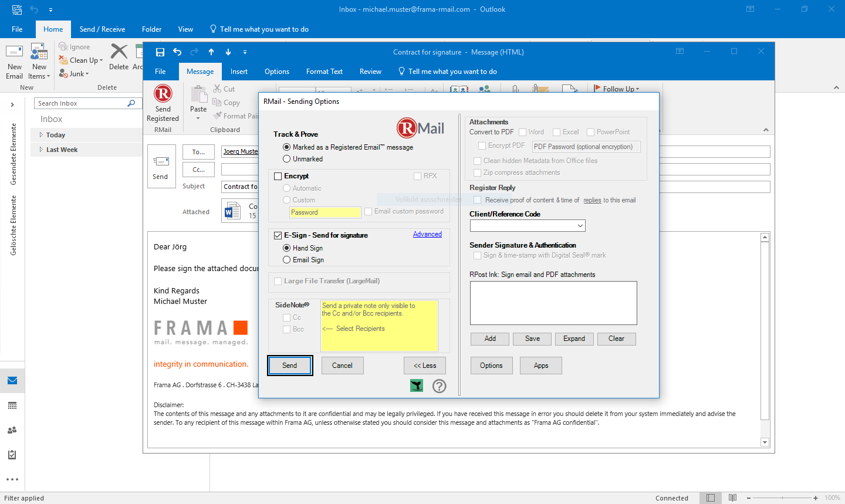The height and width of the screenshot is (504, 845).
Task: Click the Format Painter brush icon
Action: click(218, 116)
